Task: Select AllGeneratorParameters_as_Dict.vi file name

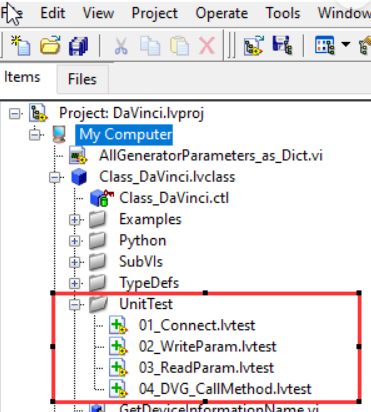Action: tap(211, 156)
